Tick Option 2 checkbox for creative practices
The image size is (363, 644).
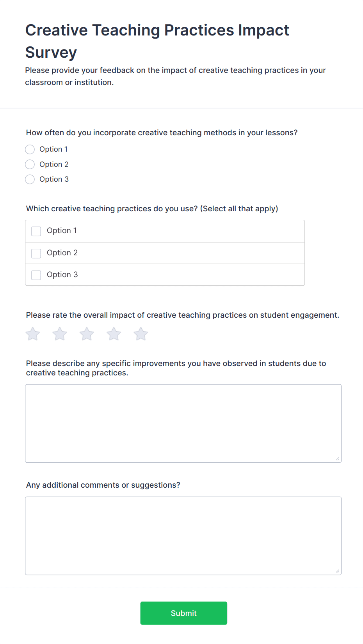point(36,253)
